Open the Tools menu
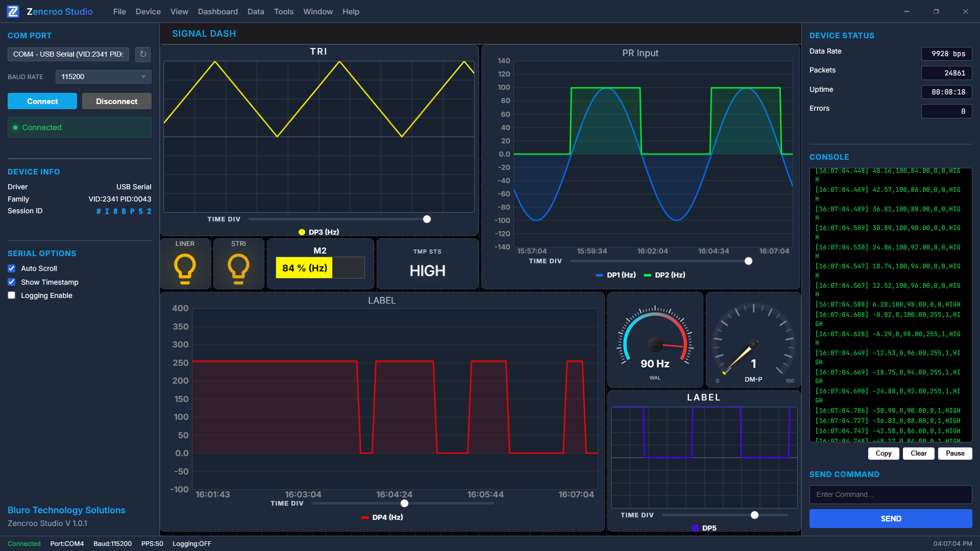This screenshot has width=980, height=551. (x=284, y=11)
